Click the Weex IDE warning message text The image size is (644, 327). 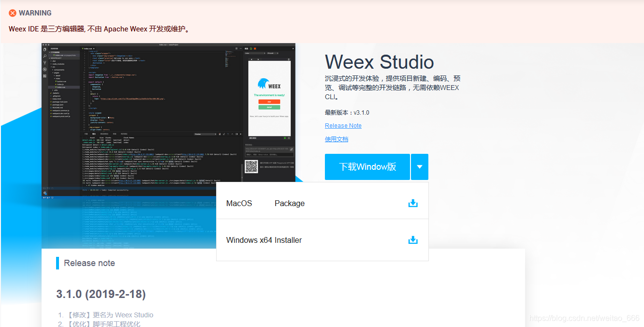coord(99,29)
